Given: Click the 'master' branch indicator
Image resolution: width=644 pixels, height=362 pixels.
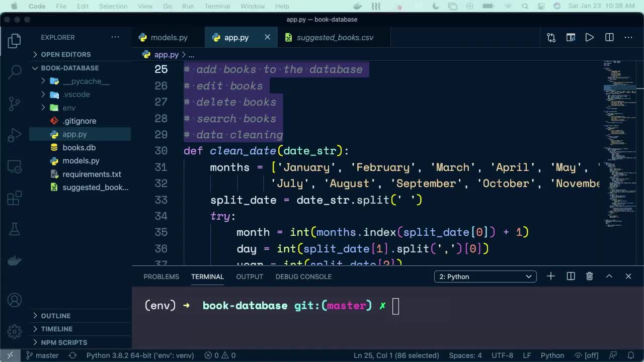Looking at the screenshot, I should click(42, 355).
